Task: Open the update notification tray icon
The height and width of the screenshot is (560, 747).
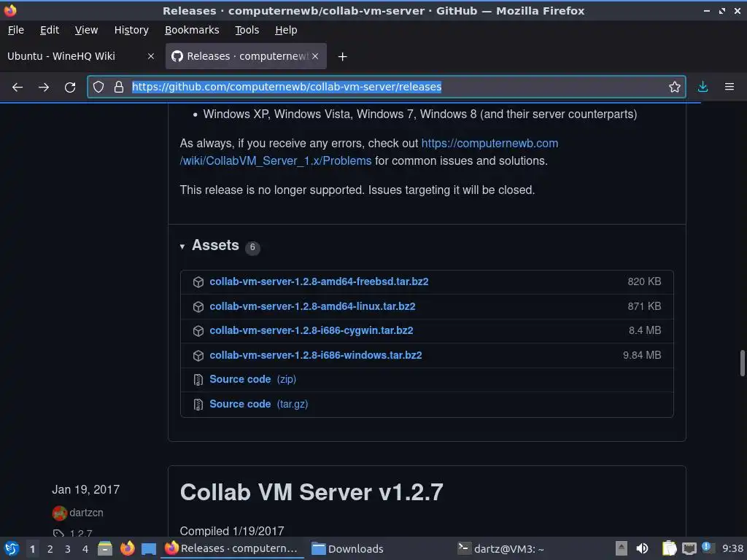Action: click(706, 547)
